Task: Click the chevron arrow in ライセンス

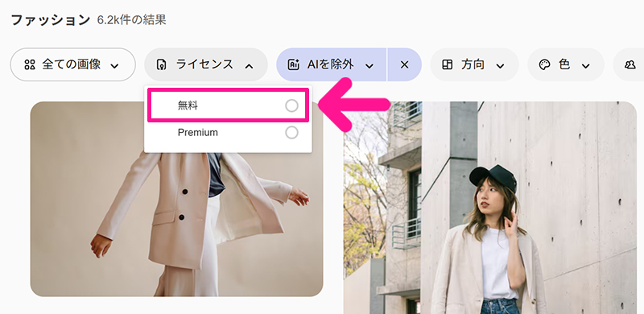Action: pyautogui.click(x=249, y=66)
